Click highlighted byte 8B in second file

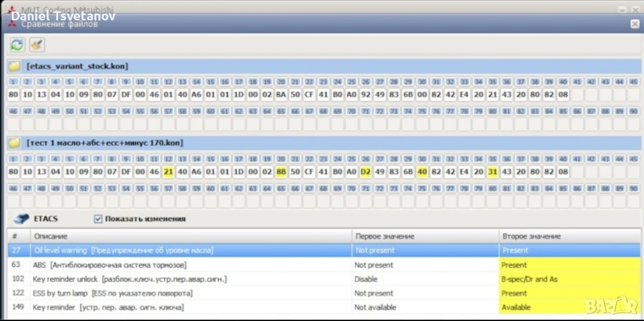[x=281, y=172]
